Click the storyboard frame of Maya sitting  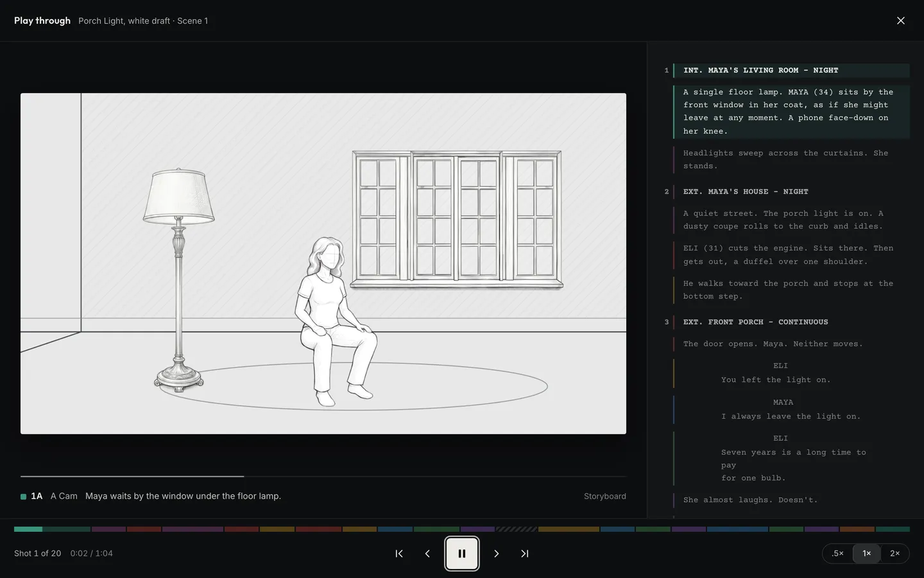coord(323,263)
